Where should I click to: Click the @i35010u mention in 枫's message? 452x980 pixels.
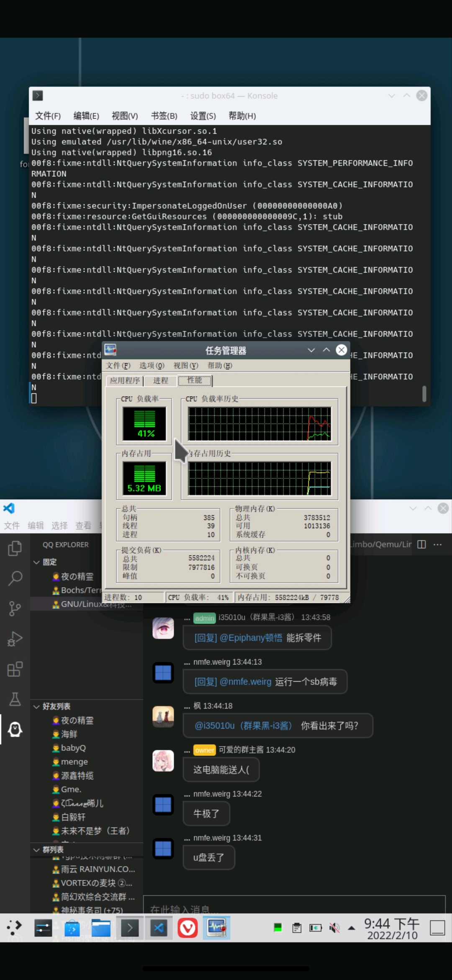pyautogui.click(x=243, y=726)
